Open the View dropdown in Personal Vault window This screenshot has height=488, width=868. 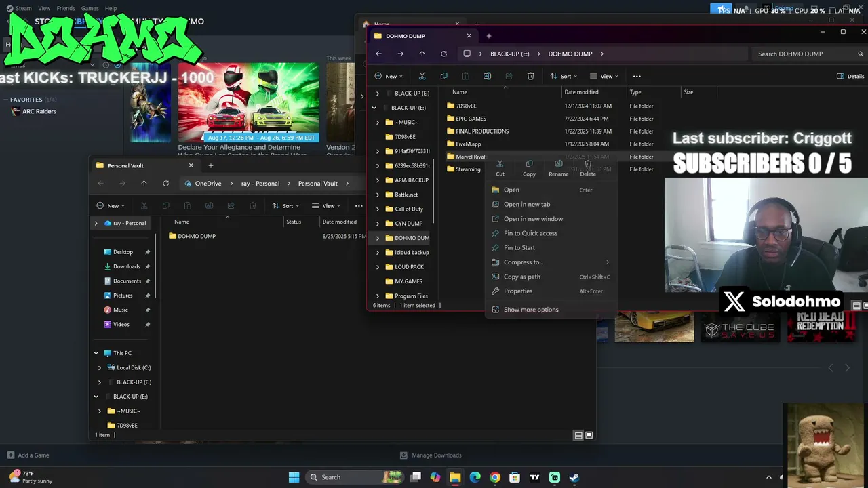[327, 205]
